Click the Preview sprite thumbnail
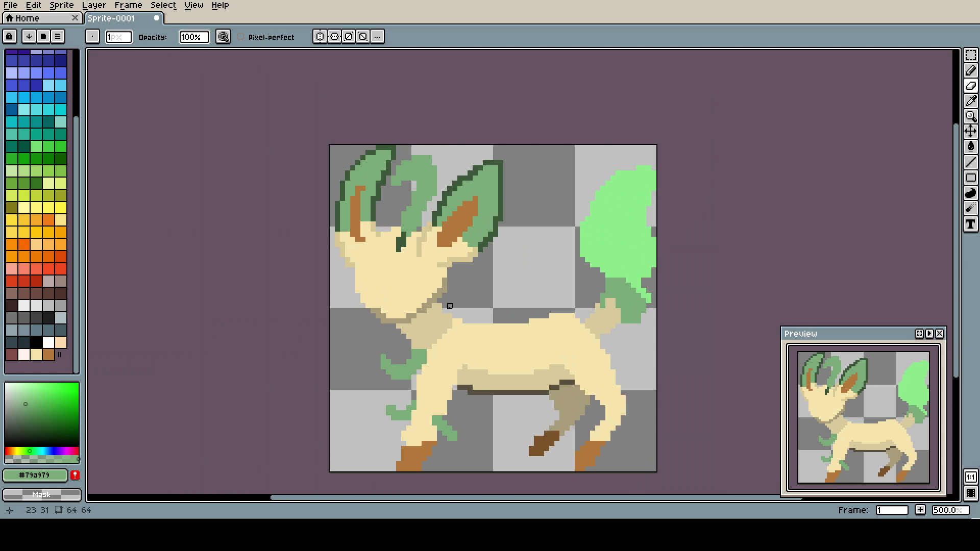980x551 pixels. pyautogui.click(x=864, y=417)
